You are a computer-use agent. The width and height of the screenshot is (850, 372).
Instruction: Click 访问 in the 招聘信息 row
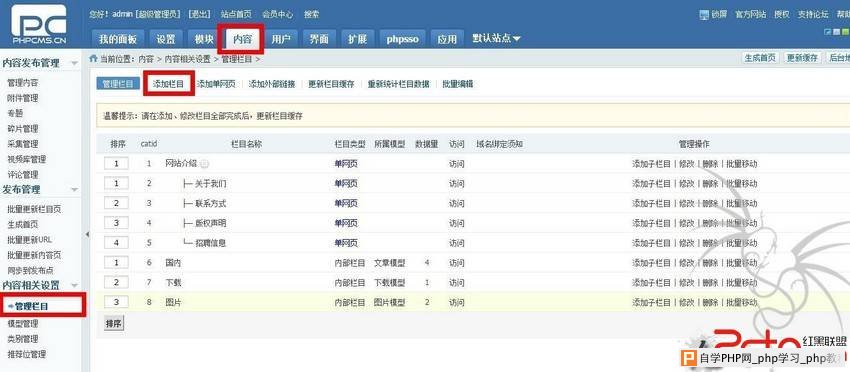(x=456, y=243)
